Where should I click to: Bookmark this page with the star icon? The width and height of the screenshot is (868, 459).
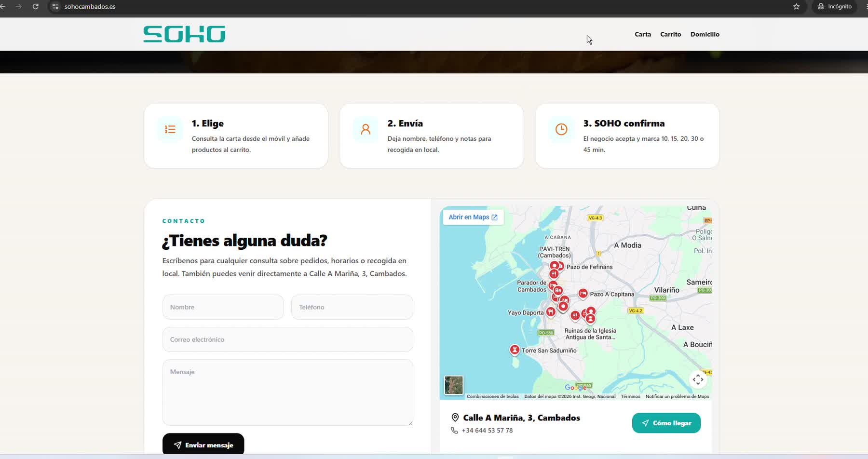[x=796, y=6]
